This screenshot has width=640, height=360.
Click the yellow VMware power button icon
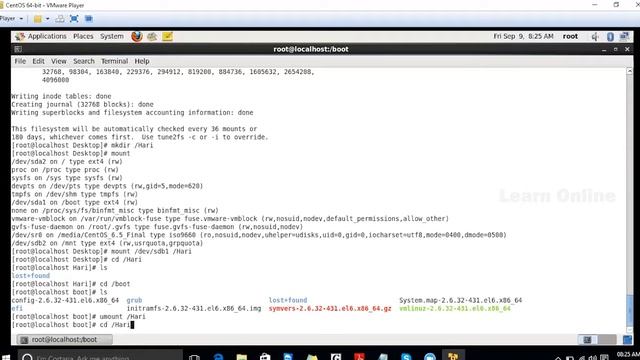[x=38, y=19]
